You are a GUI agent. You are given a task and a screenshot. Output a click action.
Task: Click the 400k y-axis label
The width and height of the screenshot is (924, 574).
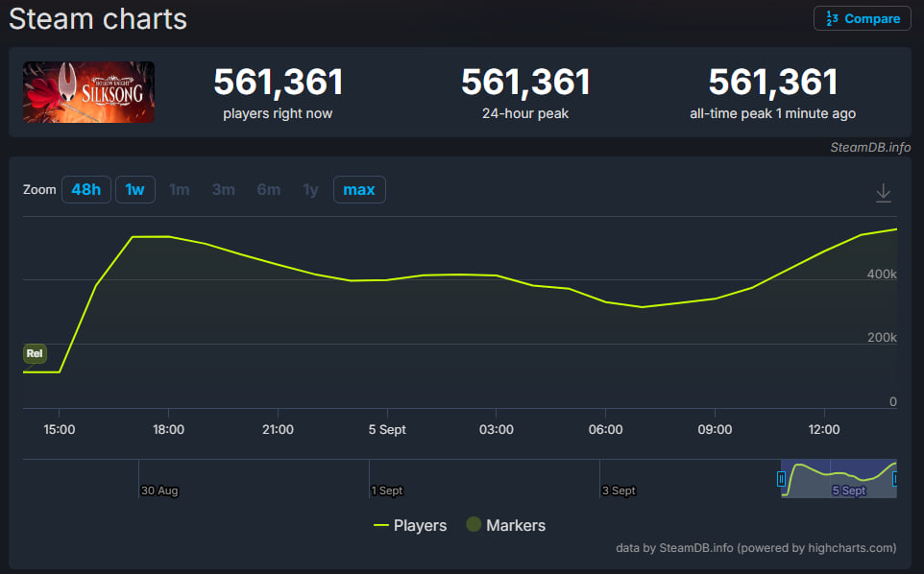[882, 274]
